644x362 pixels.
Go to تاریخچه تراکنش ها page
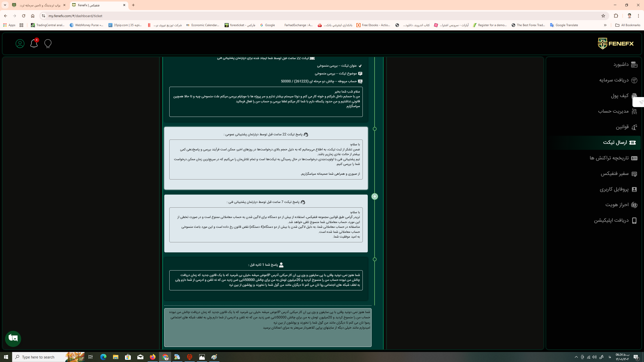click(609, 158)
